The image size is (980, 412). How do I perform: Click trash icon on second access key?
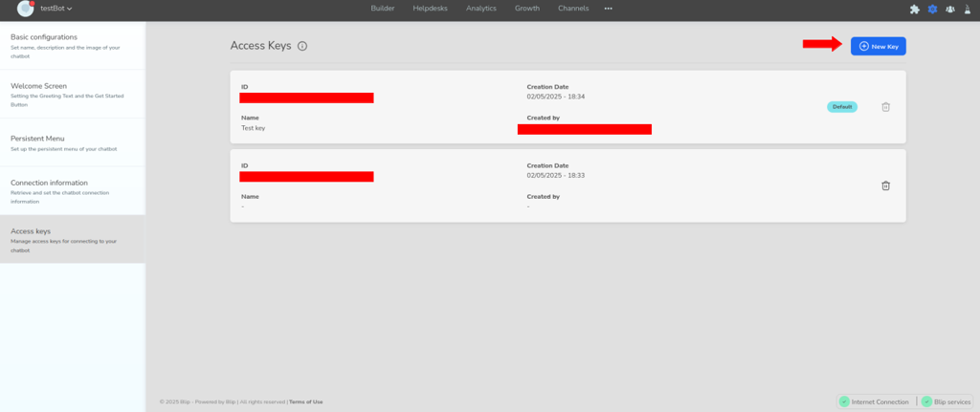(885, 185)
